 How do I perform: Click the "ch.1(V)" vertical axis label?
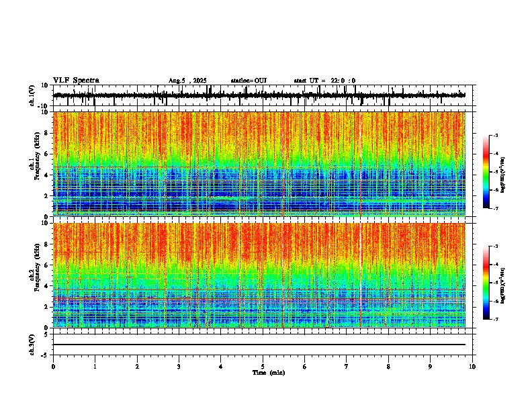[x=32, y=95]
